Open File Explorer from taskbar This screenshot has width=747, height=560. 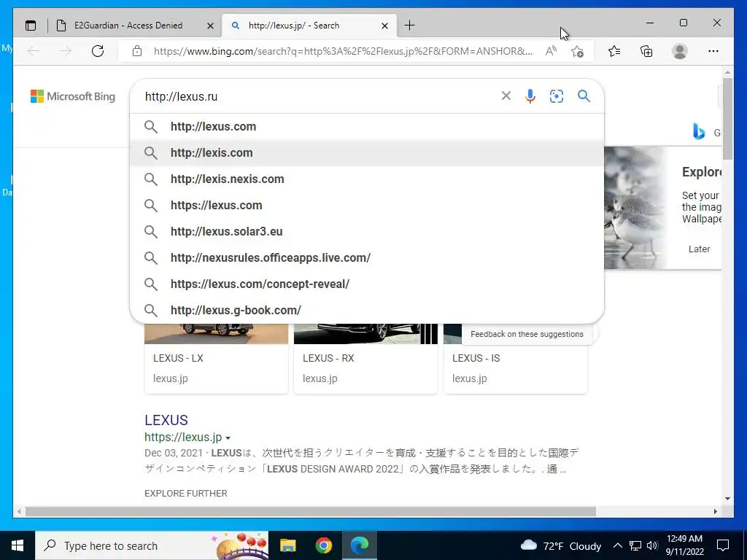click(x=287, y=545)
